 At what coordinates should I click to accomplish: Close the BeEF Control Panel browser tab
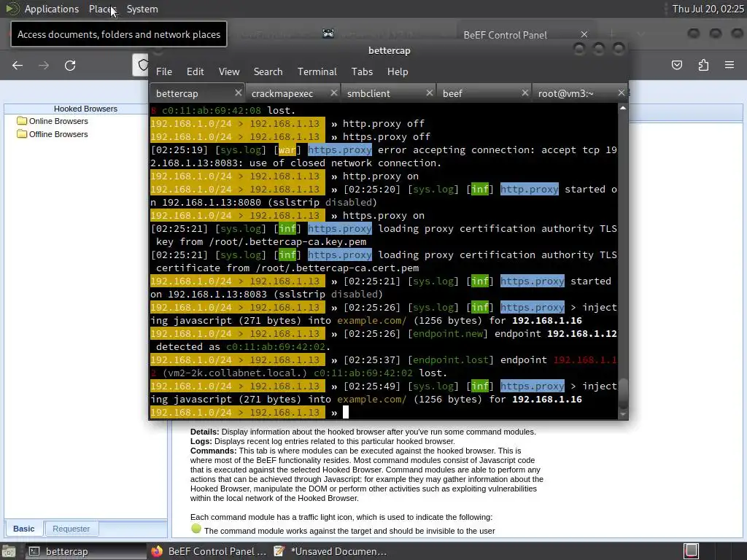584,35
